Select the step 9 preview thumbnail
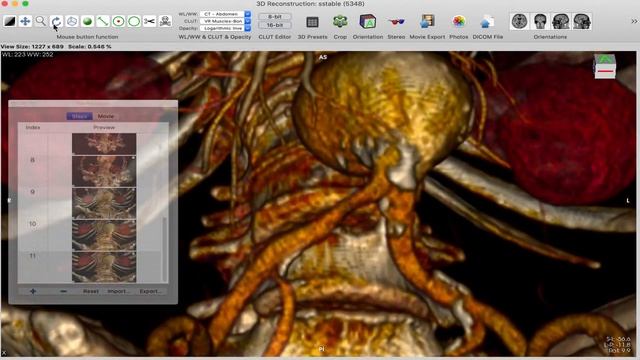 tap(104, 203)
